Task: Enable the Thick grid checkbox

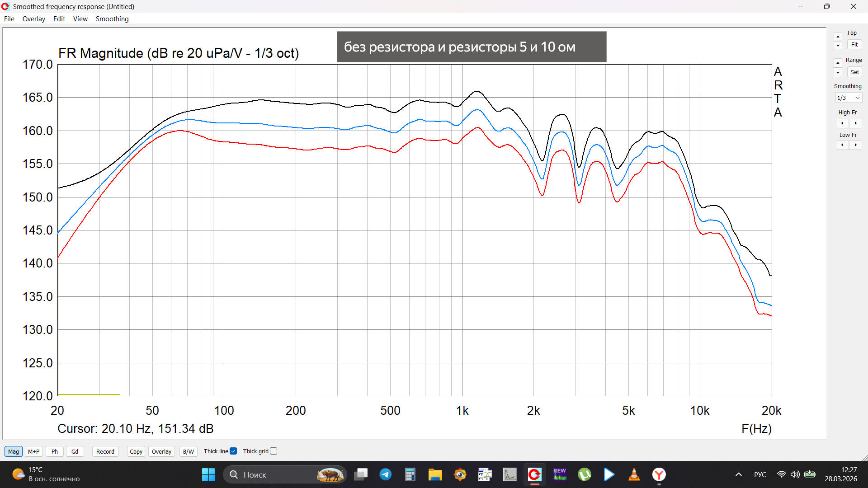Action: click(274, 451)
